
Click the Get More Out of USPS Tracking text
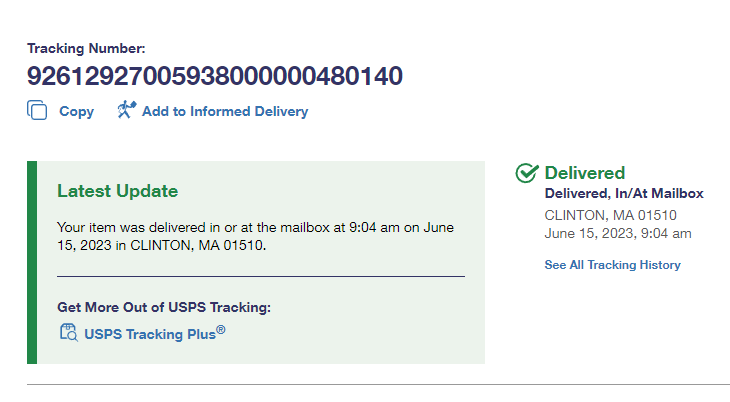pos(164,307)
